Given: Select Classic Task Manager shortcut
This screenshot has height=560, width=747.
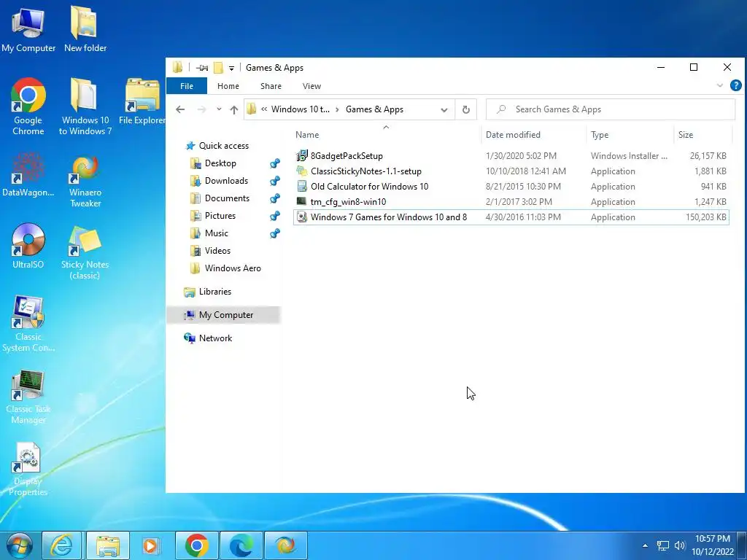Looking at the screenshot, I should click(x=28, y=397).
